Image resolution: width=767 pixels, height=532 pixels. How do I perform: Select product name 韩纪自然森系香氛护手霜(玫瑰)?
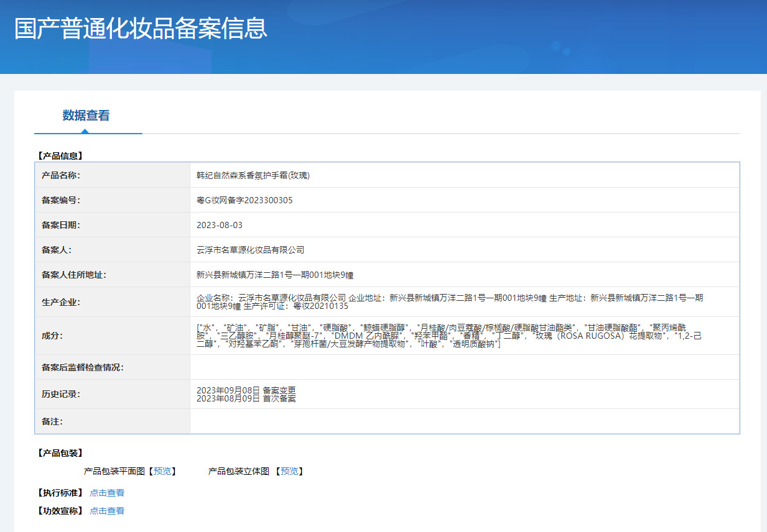[x=253, y=175]
